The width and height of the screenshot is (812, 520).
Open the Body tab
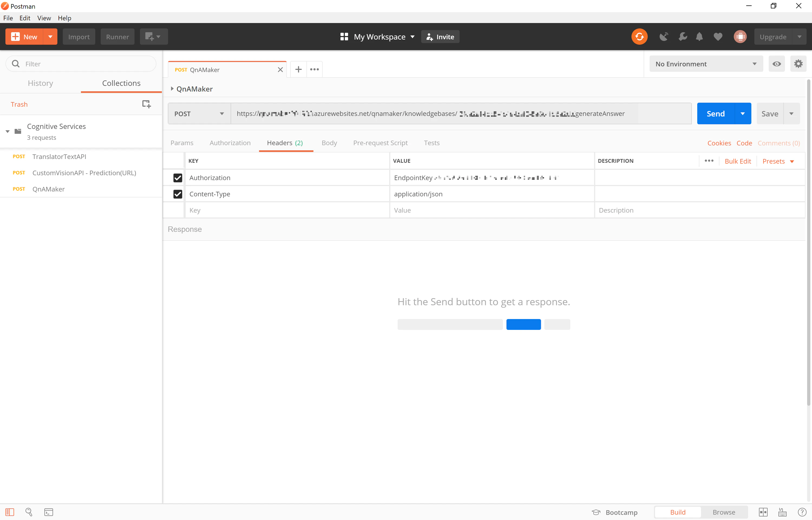(x=329, y=142)
